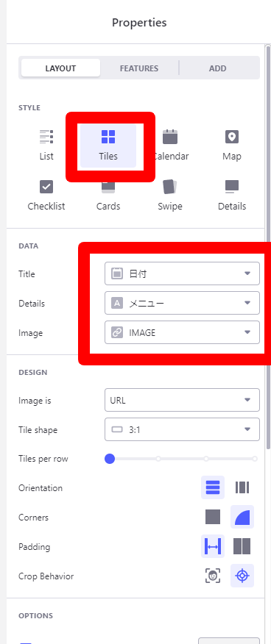The image size is (271, 644).
Task: Select the Map style icon
Action: 232,146
